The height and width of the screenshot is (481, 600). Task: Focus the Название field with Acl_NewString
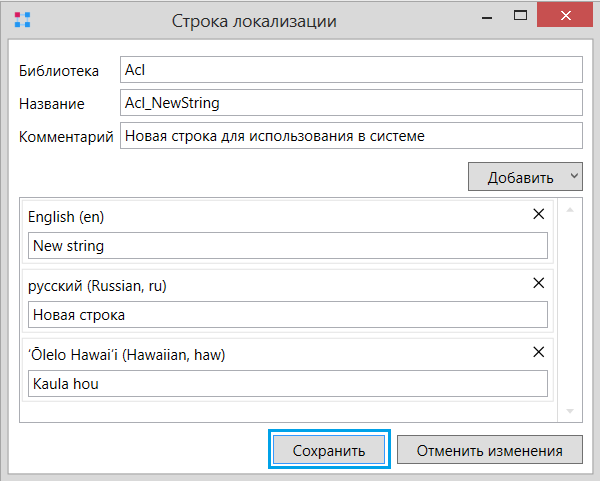click(351, 103)
